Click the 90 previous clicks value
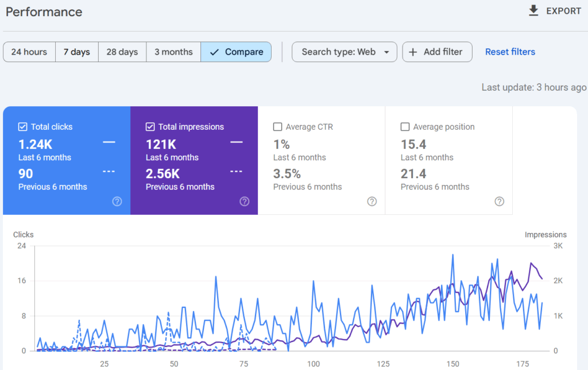This screenshot has height=370, width=588. click(25, 174)
